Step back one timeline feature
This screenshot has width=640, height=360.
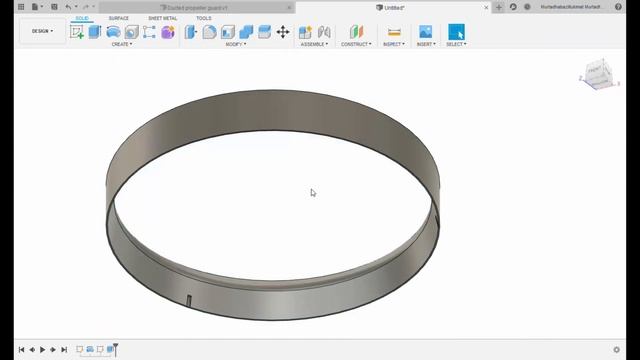pos(32,349)
